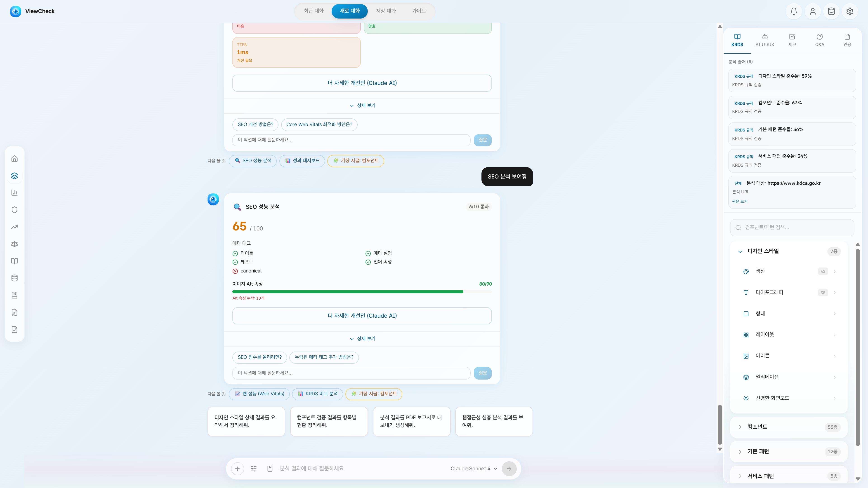
Task: Expand the 컴포넌트 section
Action: [x=788, y=427]
